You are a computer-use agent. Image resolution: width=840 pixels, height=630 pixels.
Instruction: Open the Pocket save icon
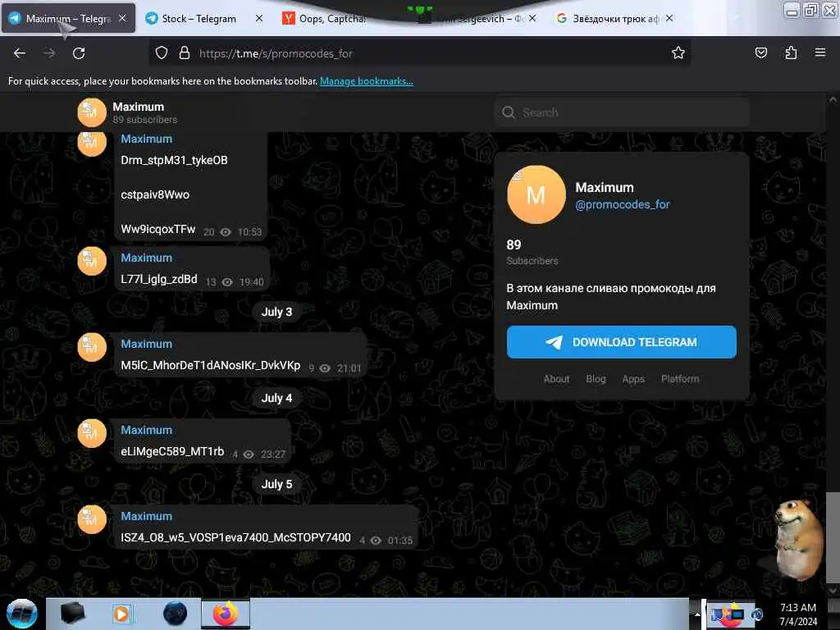pos(760,52)
